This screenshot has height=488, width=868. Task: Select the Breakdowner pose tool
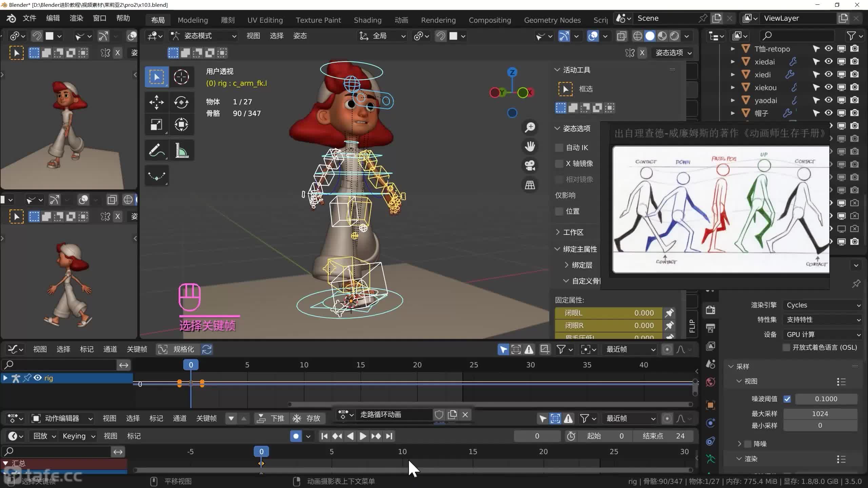156,176
